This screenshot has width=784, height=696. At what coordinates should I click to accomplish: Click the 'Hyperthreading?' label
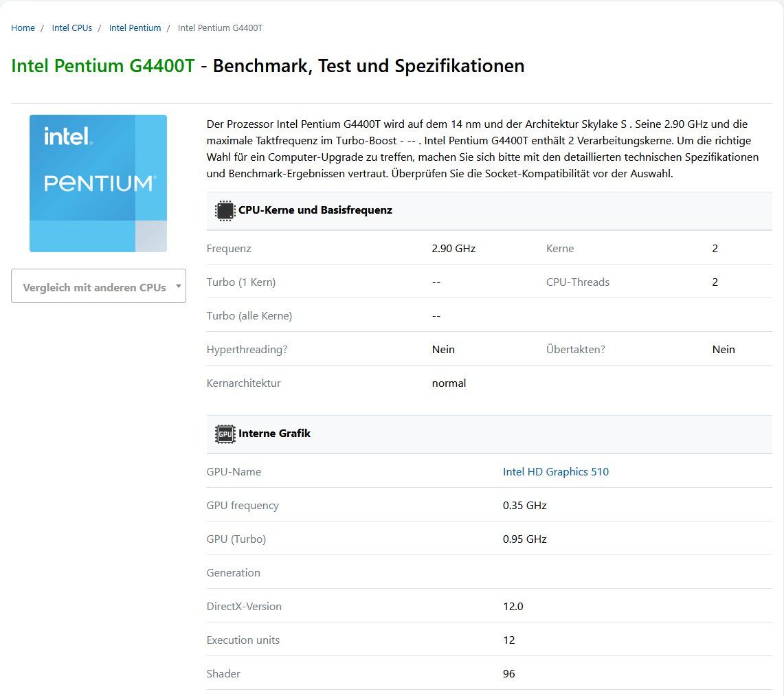coord(247,350)
